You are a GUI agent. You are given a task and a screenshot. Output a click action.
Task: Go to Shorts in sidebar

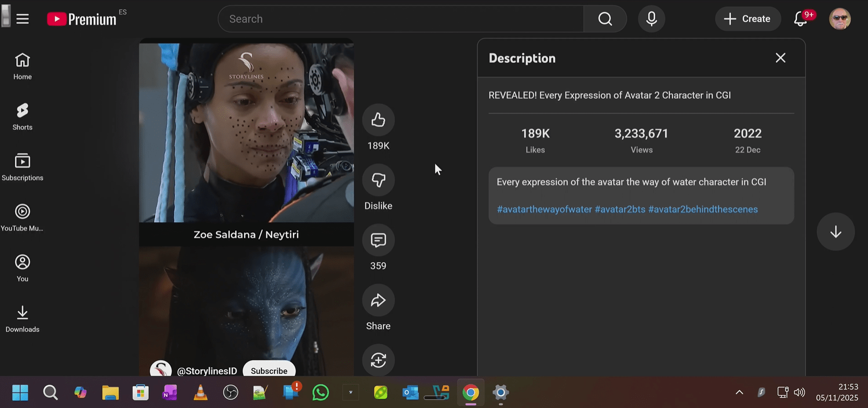[x=23, y=117]
